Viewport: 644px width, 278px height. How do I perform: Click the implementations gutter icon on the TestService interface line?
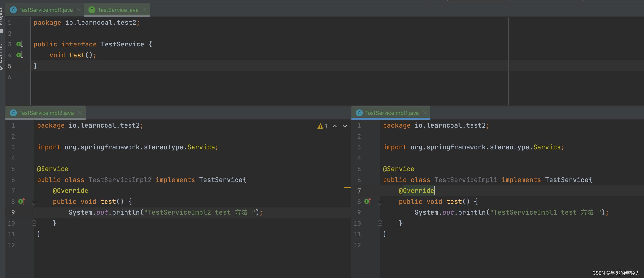(x=20, y=44)
